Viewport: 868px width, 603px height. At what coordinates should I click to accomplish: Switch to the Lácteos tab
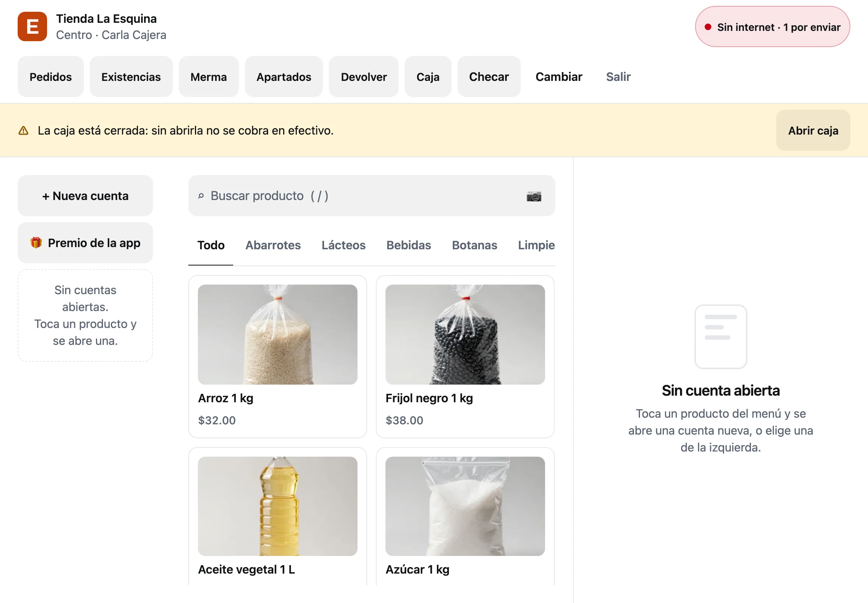tap(343, 245)
